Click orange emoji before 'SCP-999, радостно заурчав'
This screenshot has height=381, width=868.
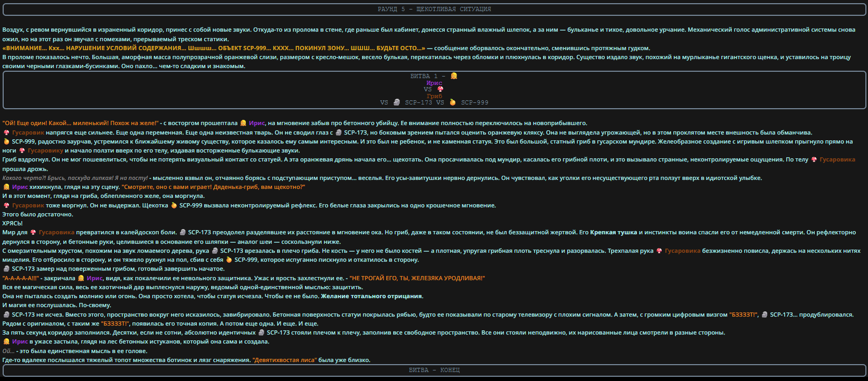point(6,141)
